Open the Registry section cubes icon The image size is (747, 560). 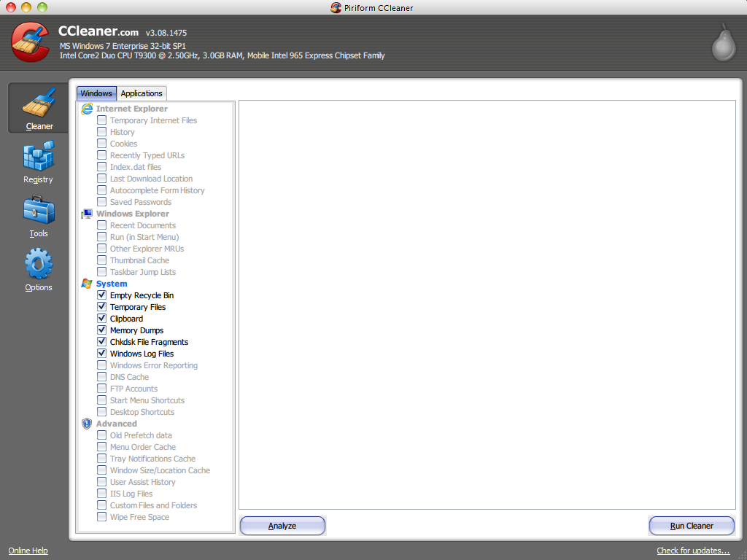click(39, 155)
